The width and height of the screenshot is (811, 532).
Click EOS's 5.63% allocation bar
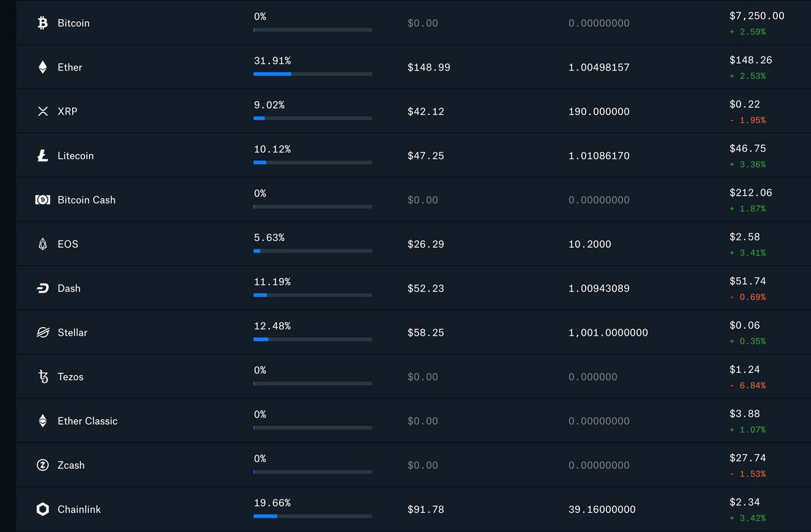tap(313, 251)
